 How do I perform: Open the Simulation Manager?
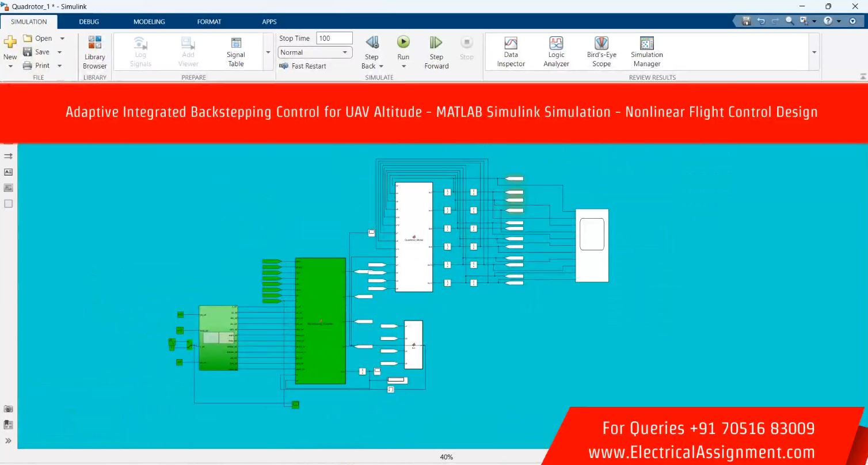646,52
